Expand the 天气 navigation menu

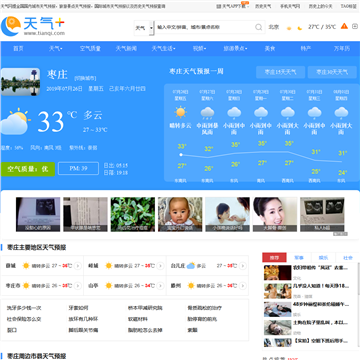point(56,49)
